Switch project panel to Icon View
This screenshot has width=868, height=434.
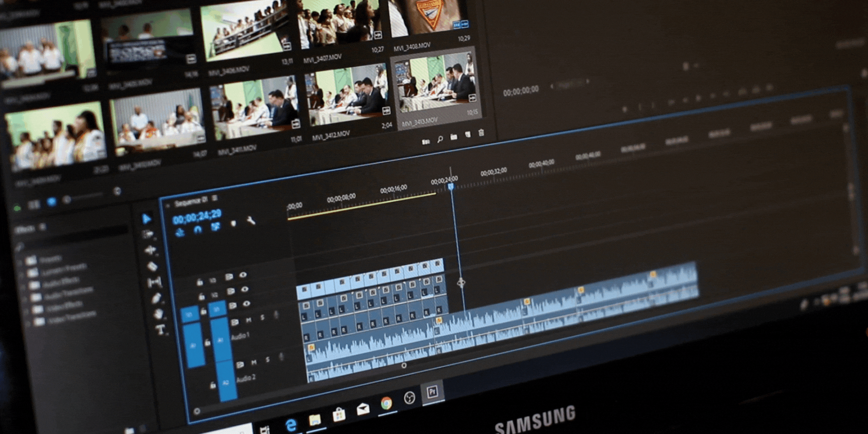(x=51, y=202)
